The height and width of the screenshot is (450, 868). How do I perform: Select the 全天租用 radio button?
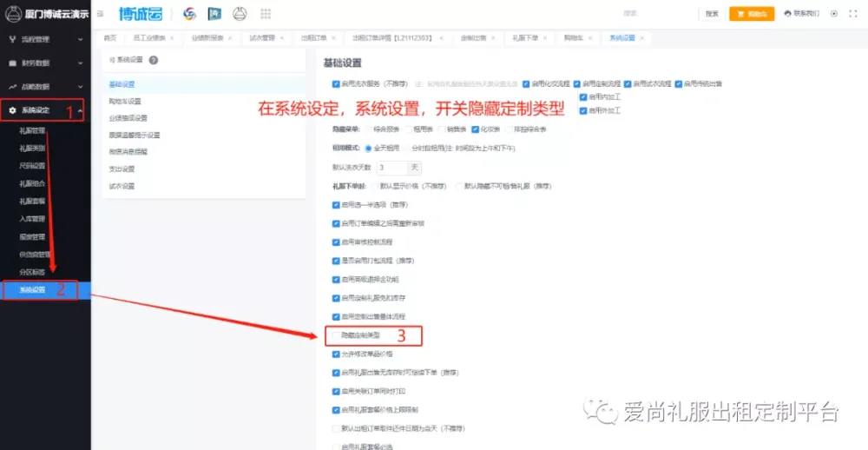(368, 148)
